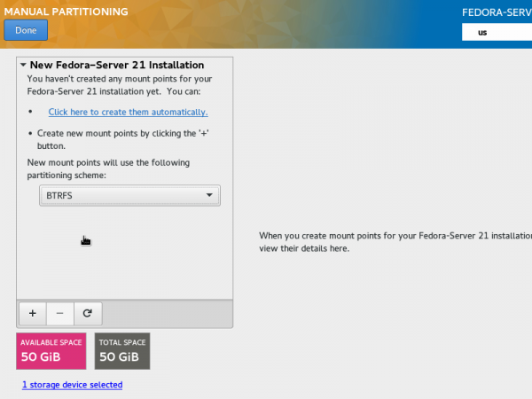Click here to create them automatically link
Viewport: 532px width, 399px height.
coord(128,112)
